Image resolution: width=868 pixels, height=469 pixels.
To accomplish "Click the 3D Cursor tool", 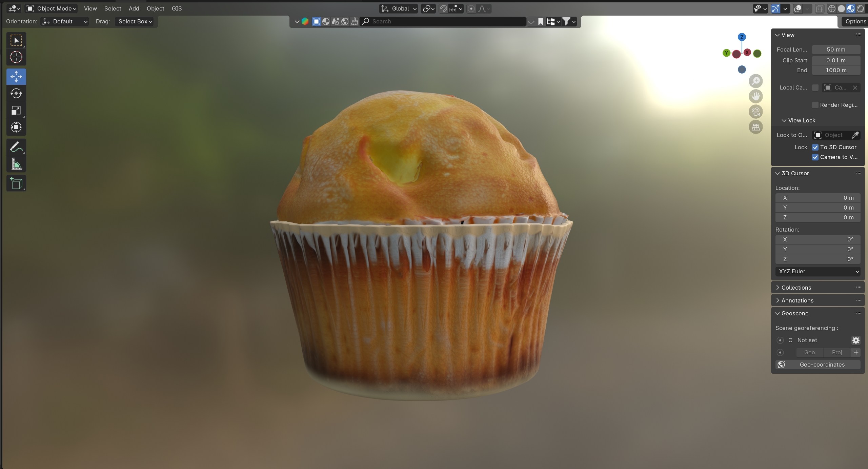I will click(x=16, y=57).
